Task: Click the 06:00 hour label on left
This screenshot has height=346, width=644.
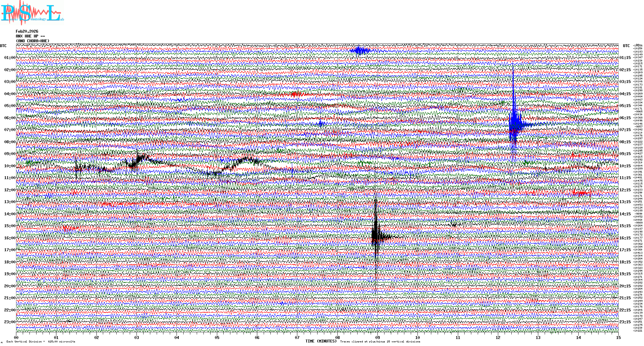Action: 10,118
